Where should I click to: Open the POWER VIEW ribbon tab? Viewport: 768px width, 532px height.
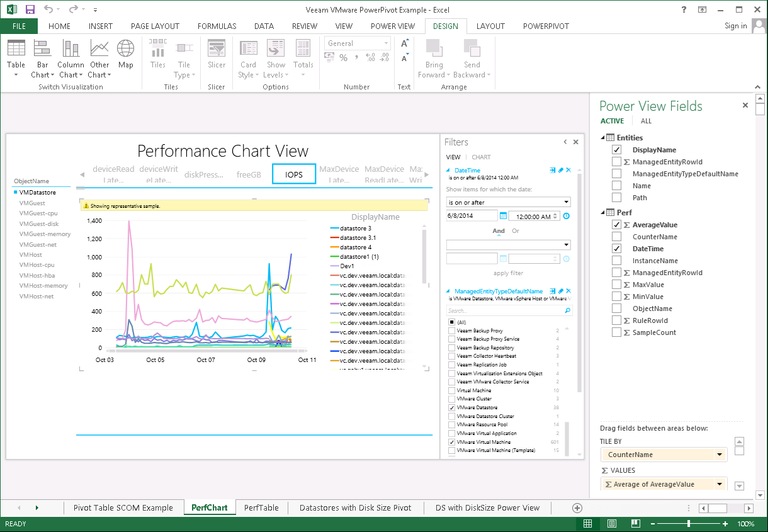[393, 26]
